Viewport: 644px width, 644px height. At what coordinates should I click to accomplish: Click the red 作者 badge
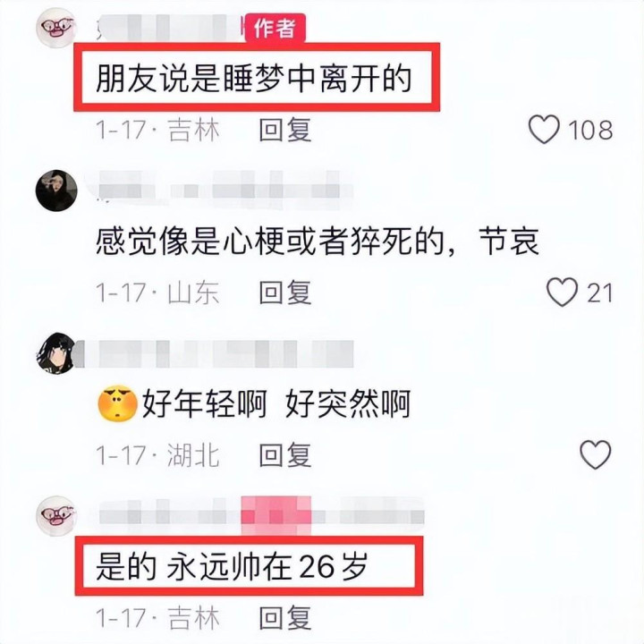275,28
